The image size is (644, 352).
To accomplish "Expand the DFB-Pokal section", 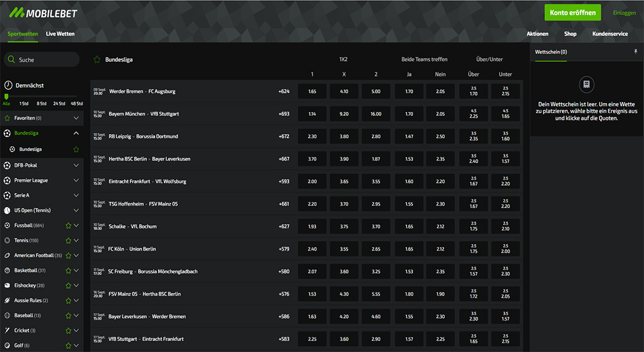I will [x=76, y=165].
